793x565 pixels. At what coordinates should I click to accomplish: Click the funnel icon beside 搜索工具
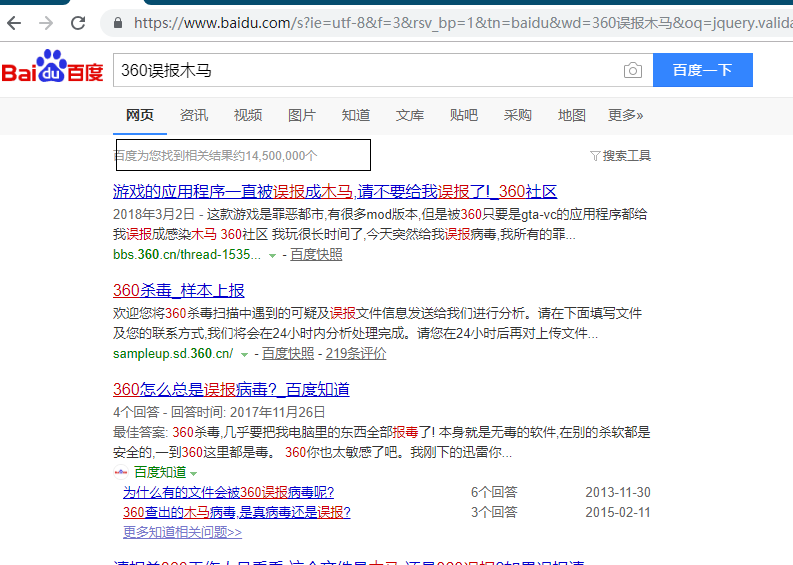point(595,156)
